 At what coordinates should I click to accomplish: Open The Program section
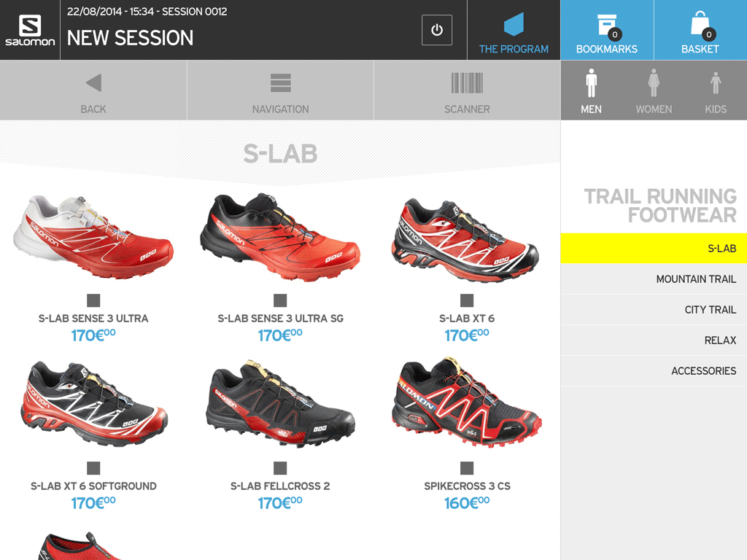(x=514, y=30)
